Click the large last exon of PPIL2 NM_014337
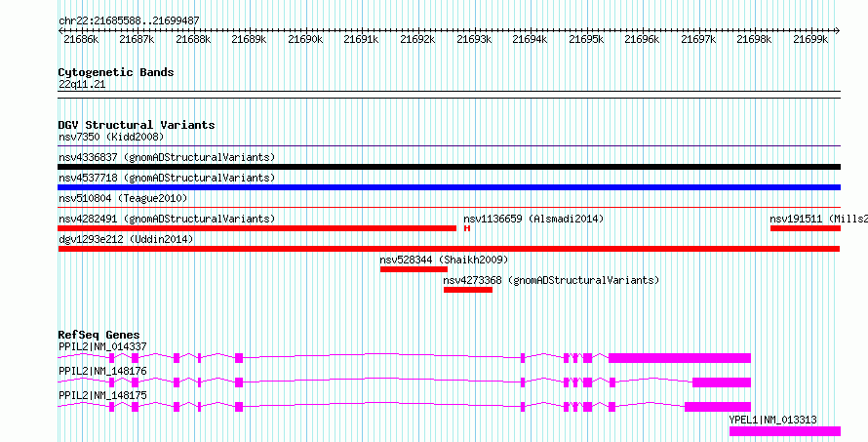Image resolution: width=868 pixels, height=442 pixels. 680,358
